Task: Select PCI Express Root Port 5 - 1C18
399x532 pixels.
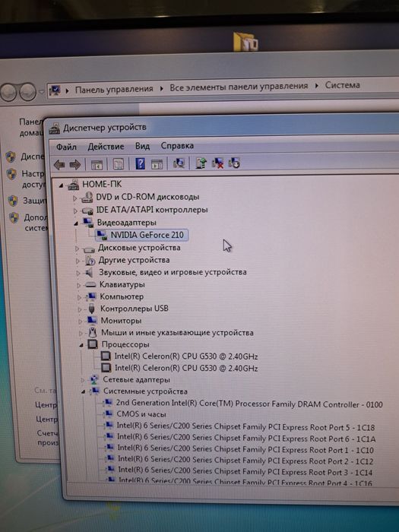Action: click(245, 427)
